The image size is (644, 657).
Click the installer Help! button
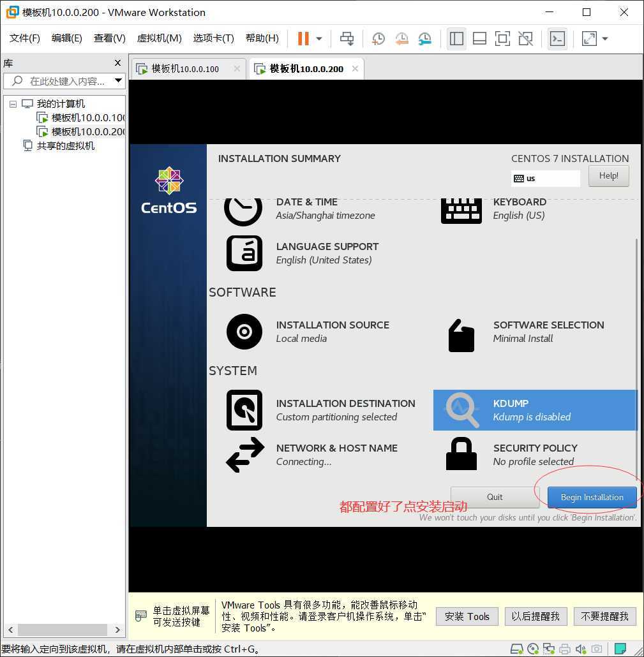pyautogui.click(x=609, y=175)
